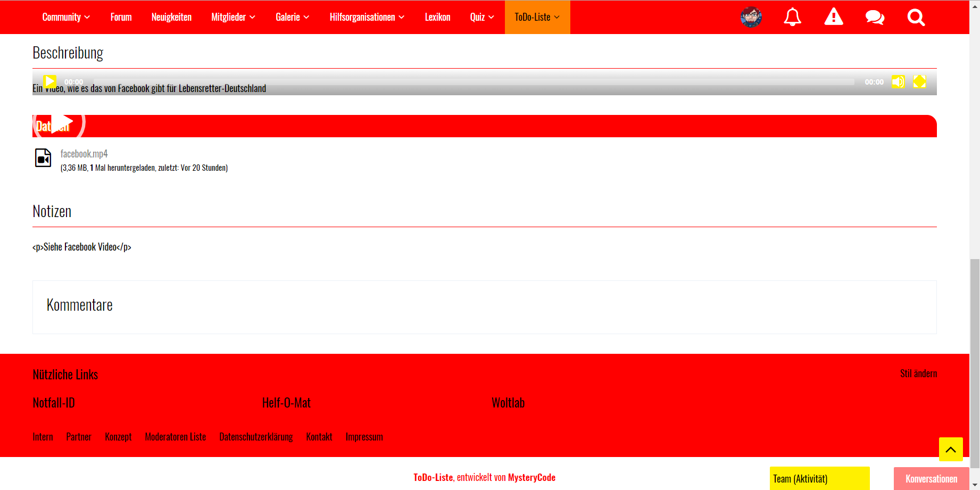Open the notifications bell icon
The image size is (980, 490).
point(792,17)
